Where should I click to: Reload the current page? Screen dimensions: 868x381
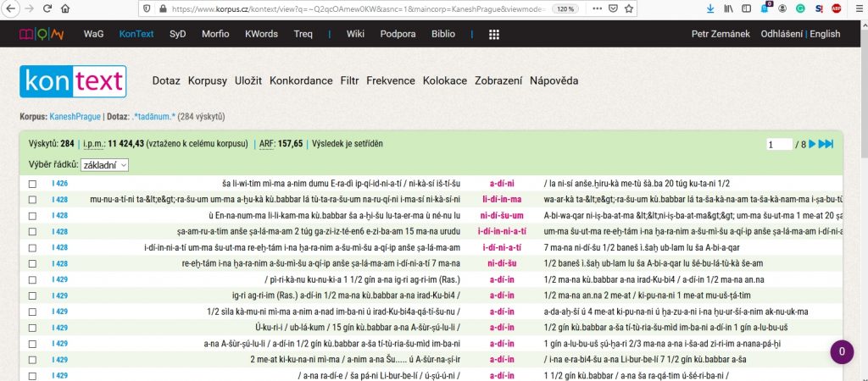47,8
